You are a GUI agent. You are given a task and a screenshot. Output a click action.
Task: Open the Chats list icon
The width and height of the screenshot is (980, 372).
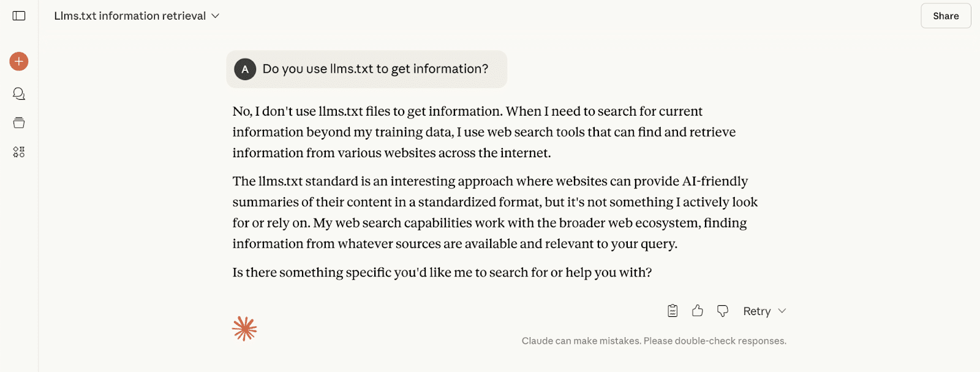pyautogui.click(x=19, y=94)
